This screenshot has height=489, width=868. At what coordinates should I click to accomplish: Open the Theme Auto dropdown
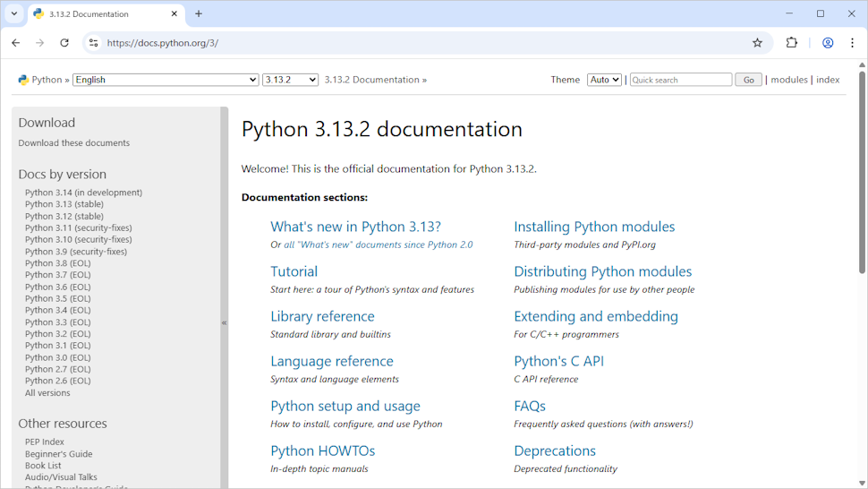604,80
